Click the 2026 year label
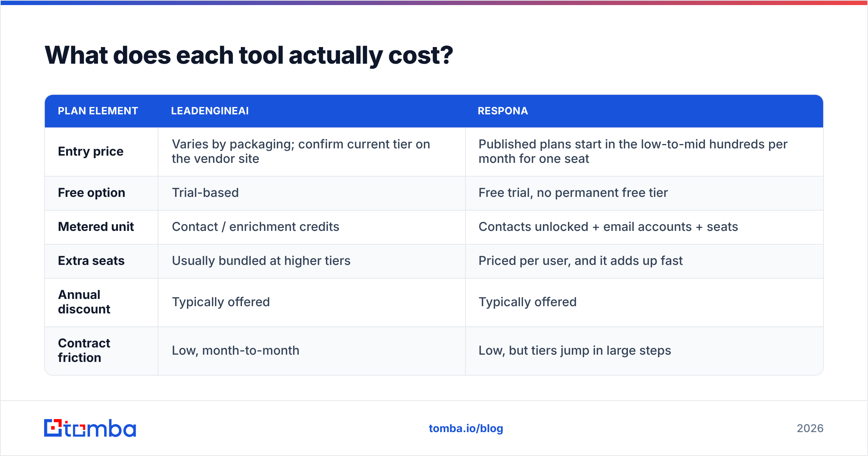The image size is (868, 456). tap(810, 428)
